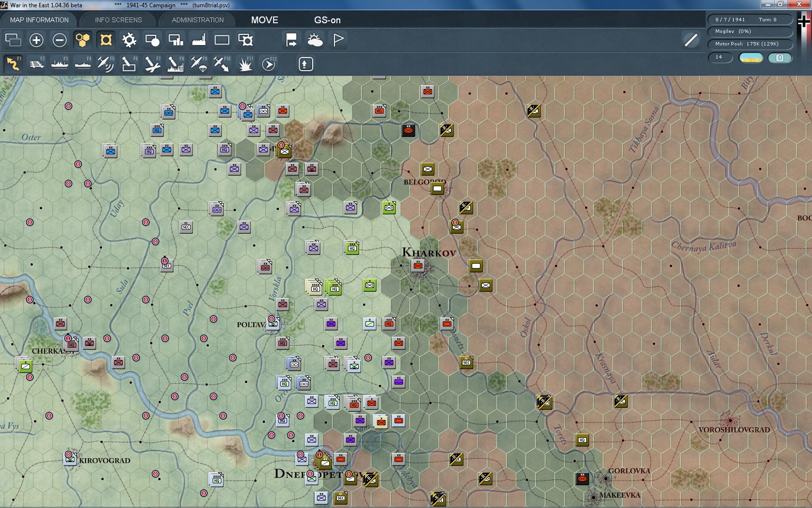Select the F8 bomb city mode
Viewport: 812px width, 508px height.
tap(175, 63)
